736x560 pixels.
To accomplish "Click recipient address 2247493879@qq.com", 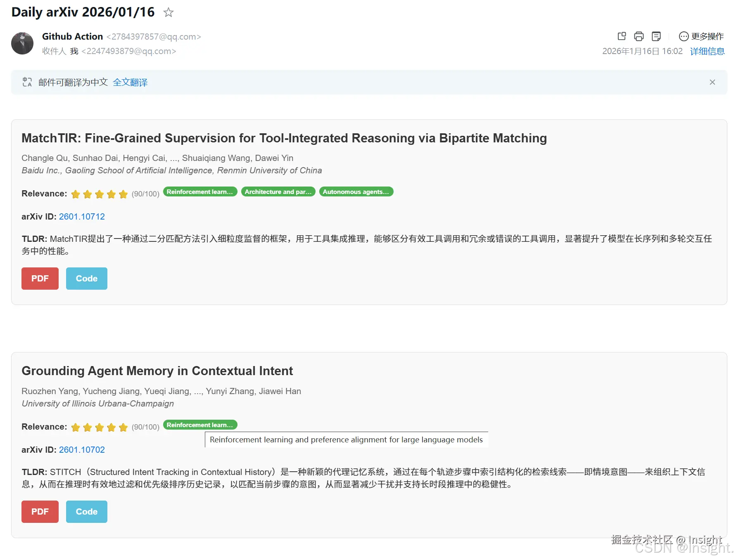I will pyautogui.click(x=129, y=51).
